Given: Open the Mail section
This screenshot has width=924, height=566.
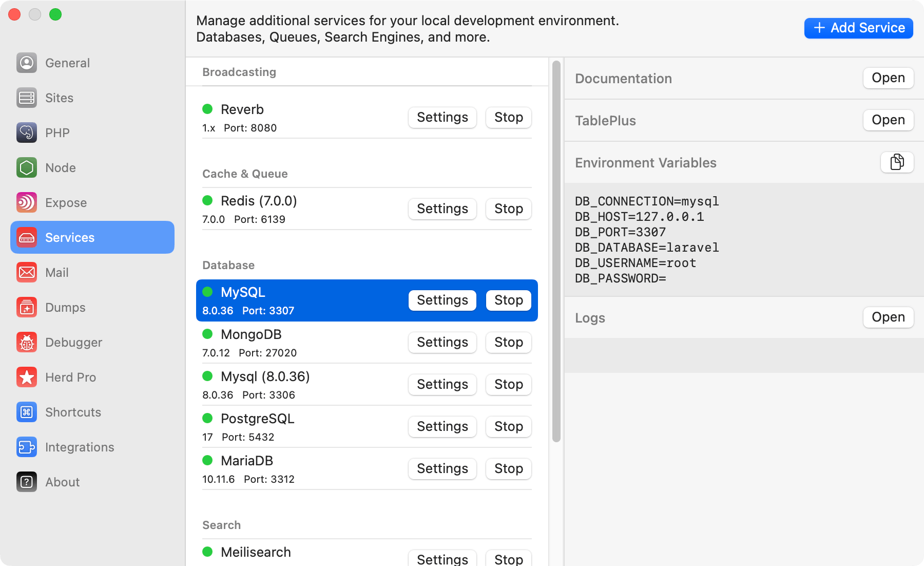Looking at the screenshot, I should [x=92, y=272].
